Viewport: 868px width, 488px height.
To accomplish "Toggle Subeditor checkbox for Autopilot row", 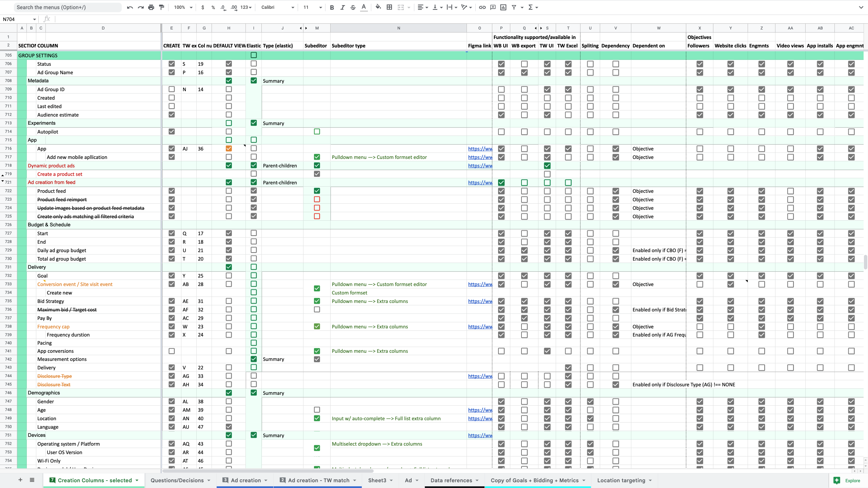I will pos(317,131).
